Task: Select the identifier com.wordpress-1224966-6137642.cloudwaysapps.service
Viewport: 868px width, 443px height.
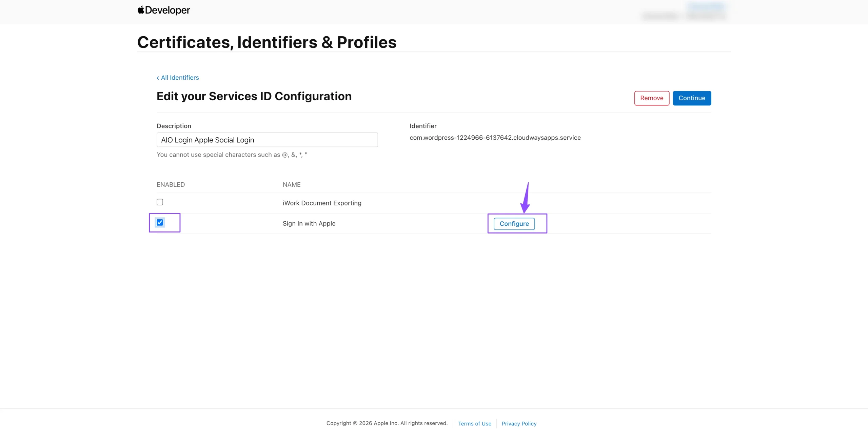Action: pos(495,138)
